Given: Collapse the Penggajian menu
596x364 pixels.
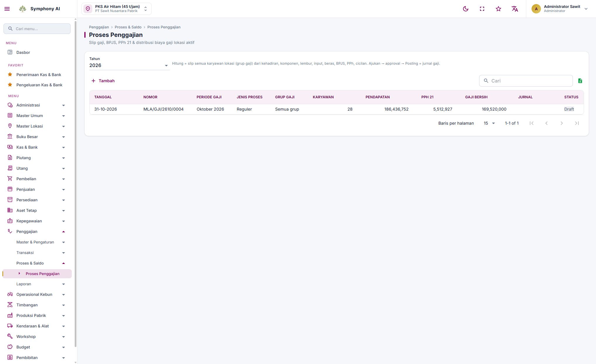Looking at the screenshot, I should [37, 231].
